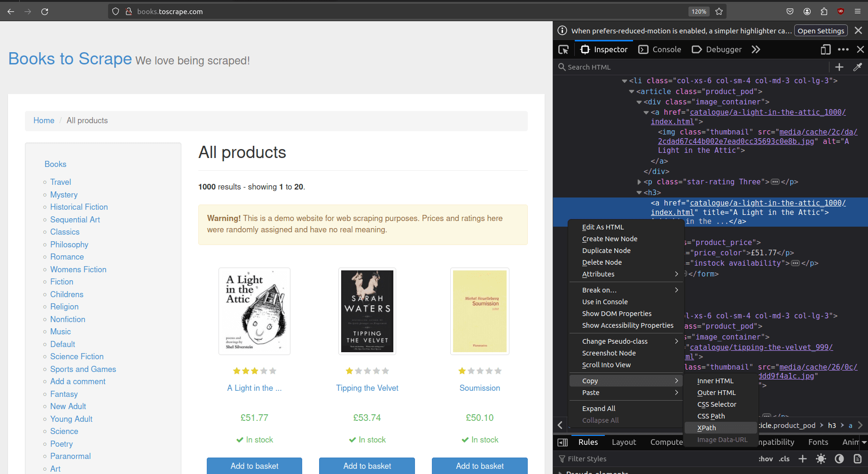Viewport: 868px width, 474px height.
Task: Click the Firefox back arrow
Action: (x=11, y=11)
